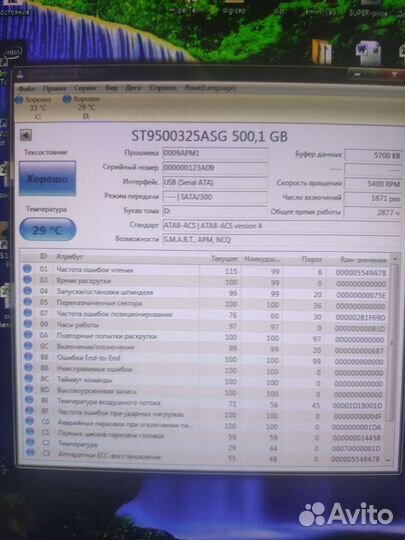This screenshot has width=405, height=540.
Task: Click status circle for attribute 0C
Action: [28, 345]
